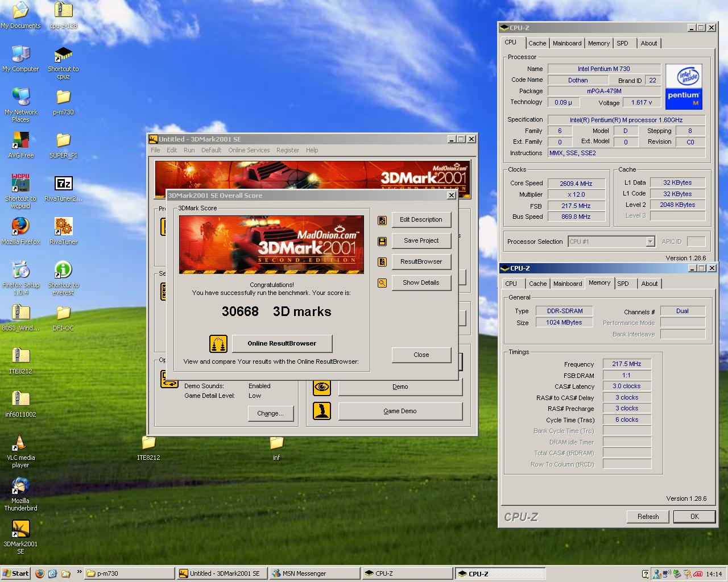Open the Processor Selection dropdown in CPU-Z
This screenshot has width=728, height=582.
612,242
